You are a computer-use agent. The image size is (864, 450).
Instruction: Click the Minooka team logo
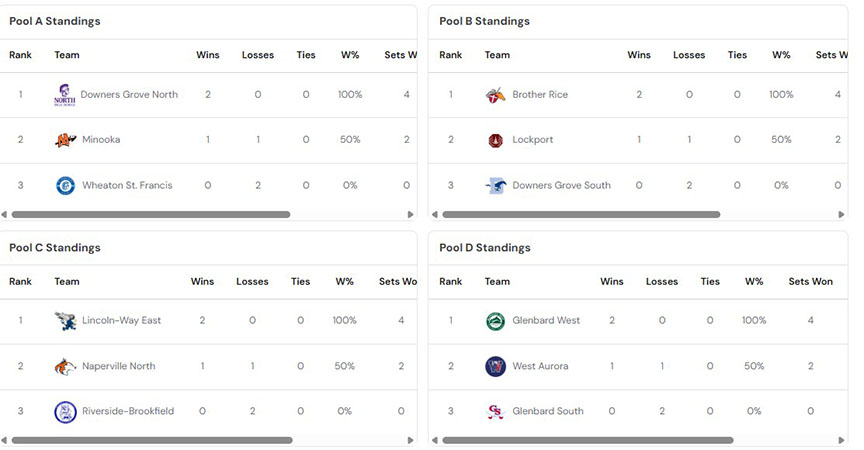pyautogui.click(x=65, y=140)
